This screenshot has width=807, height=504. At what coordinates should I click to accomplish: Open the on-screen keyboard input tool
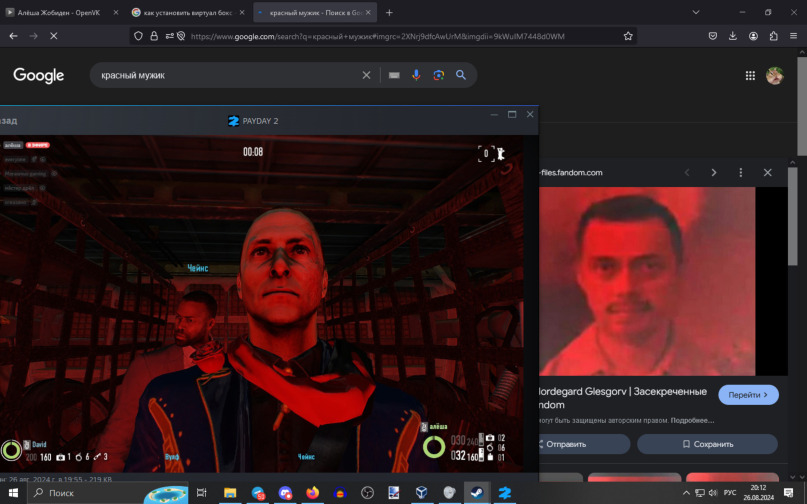[x=394, y=75]
